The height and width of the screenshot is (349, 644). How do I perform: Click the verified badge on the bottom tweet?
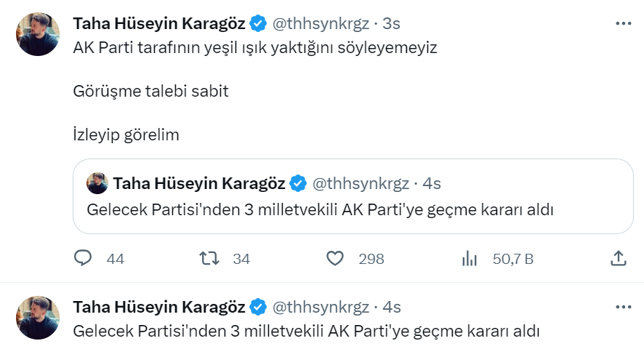(258, 308)
